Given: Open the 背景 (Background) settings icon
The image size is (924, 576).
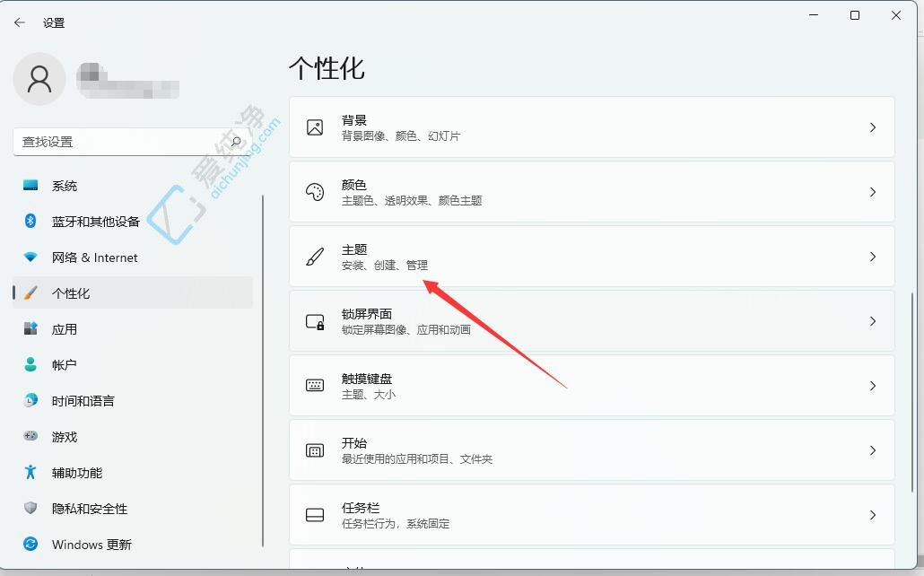Looking at the screenshot, I should pyautogui.click(x=314, y=127).
